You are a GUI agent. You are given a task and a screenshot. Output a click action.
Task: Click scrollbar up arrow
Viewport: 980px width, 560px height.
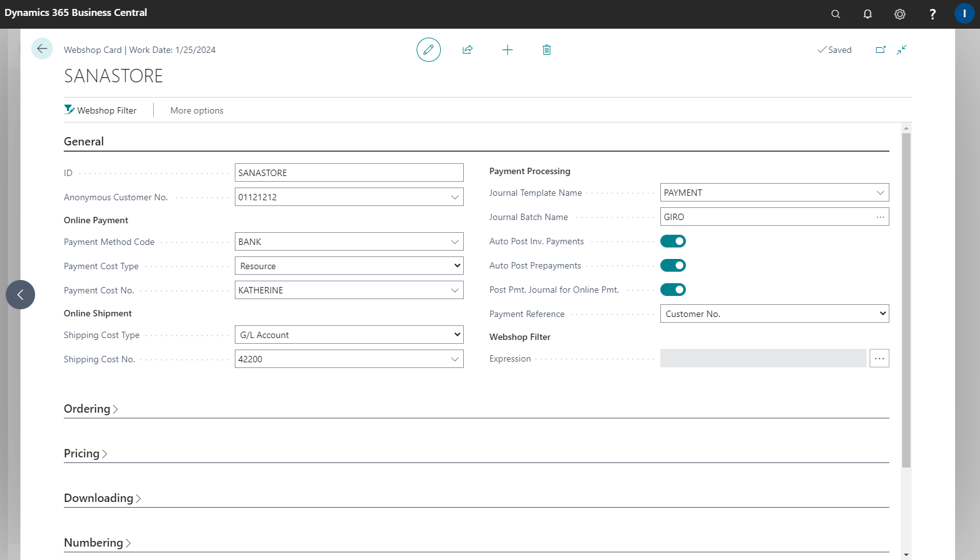(x=907, y=128)
